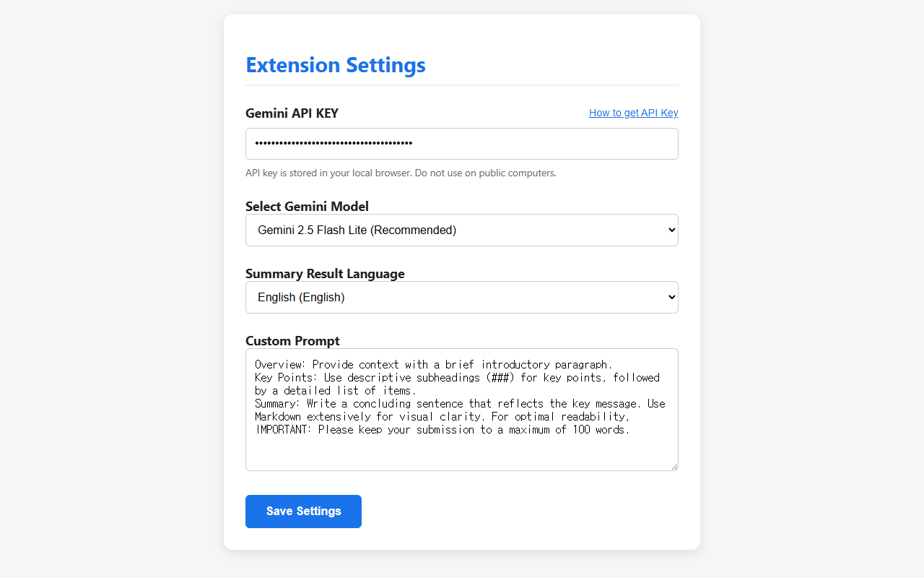Open the Gemini Model dropdown

461,230
